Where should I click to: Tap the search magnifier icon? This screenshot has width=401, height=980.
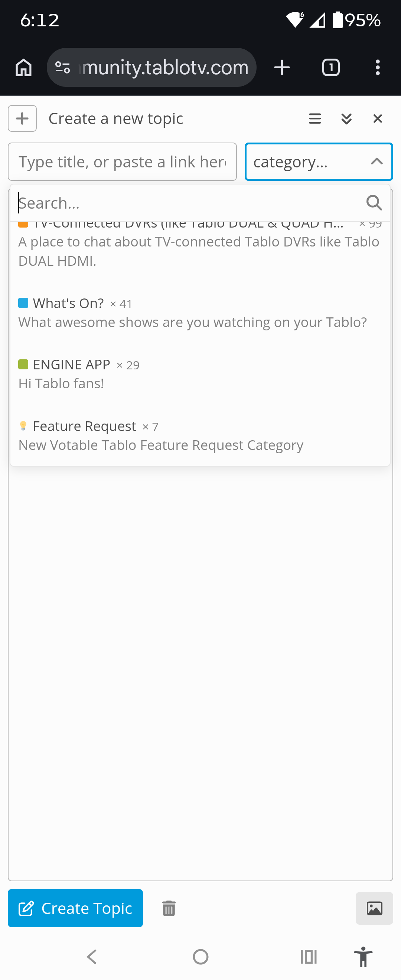coord(374,203)
